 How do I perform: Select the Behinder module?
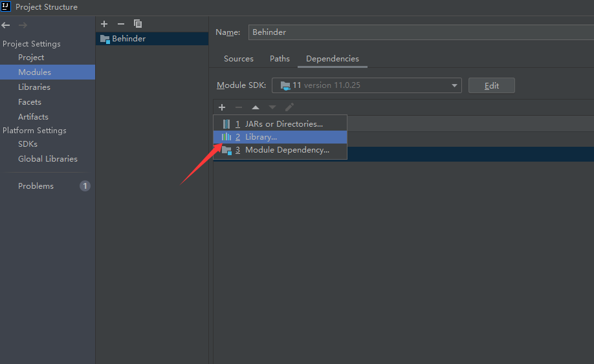[x=128, y=39]
